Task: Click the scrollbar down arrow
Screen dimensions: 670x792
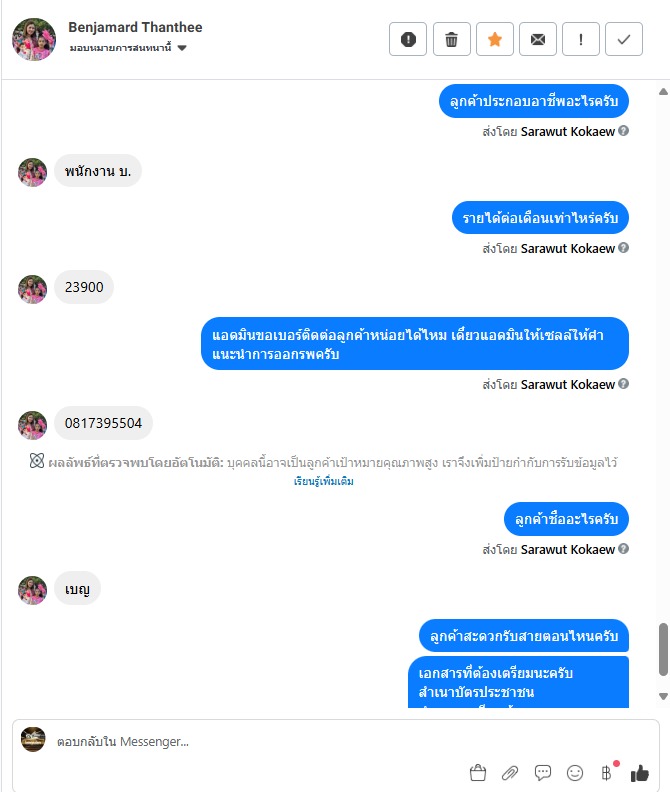Action: pos(663,697)
